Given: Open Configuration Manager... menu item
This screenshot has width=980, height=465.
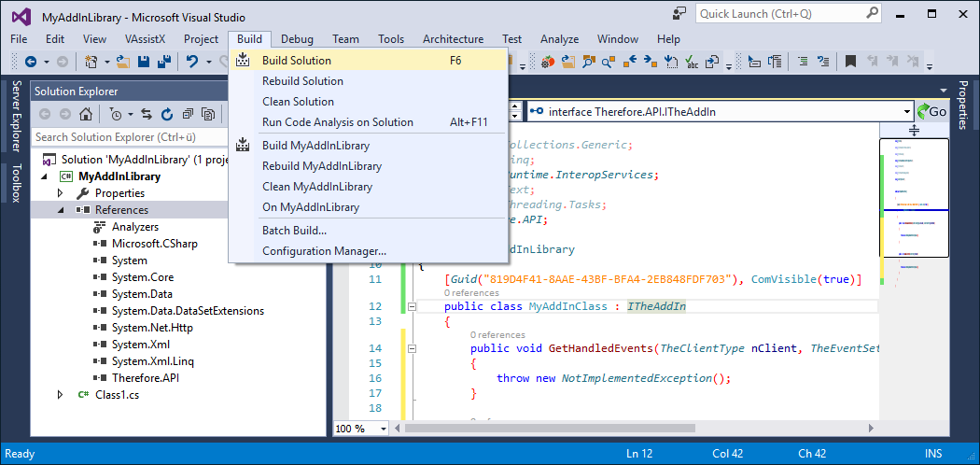Looking at the screenshot, I should (368, 251).
